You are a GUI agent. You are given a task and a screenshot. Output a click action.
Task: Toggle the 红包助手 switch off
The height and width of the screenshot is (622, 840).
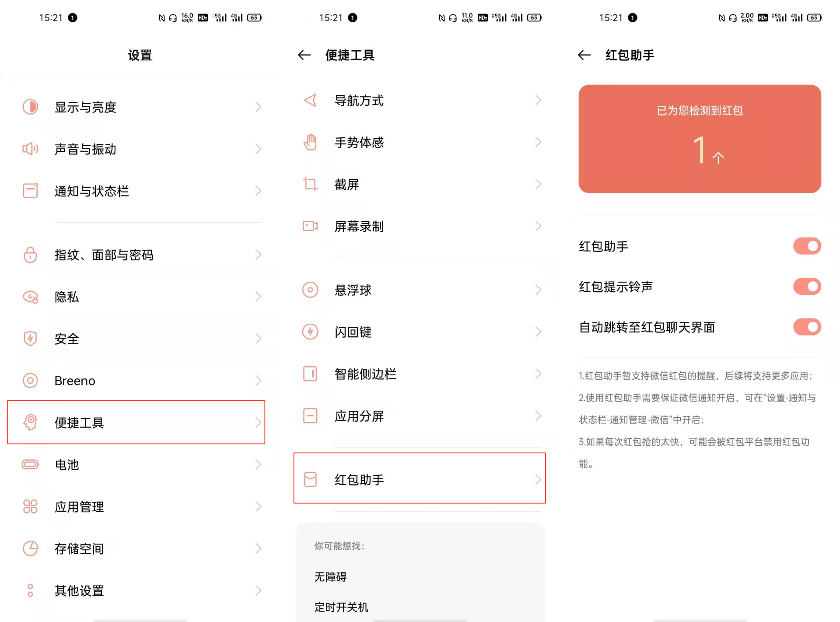point(807,246)
